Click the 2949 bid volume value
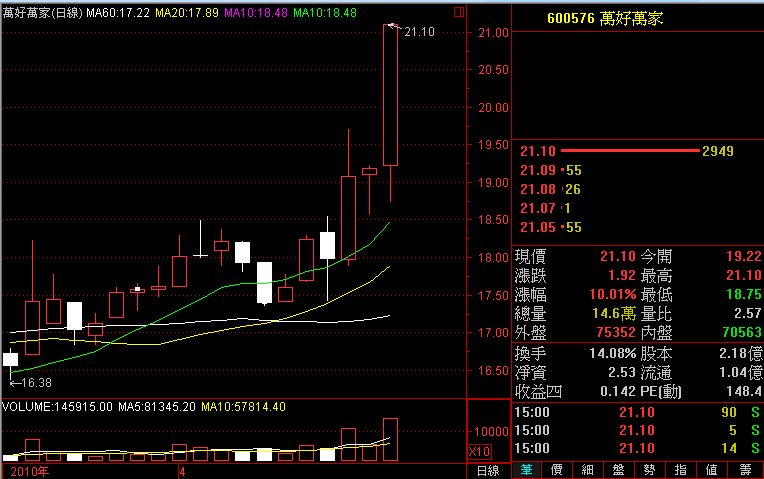 pyautogui.click(x=718, y=151)
